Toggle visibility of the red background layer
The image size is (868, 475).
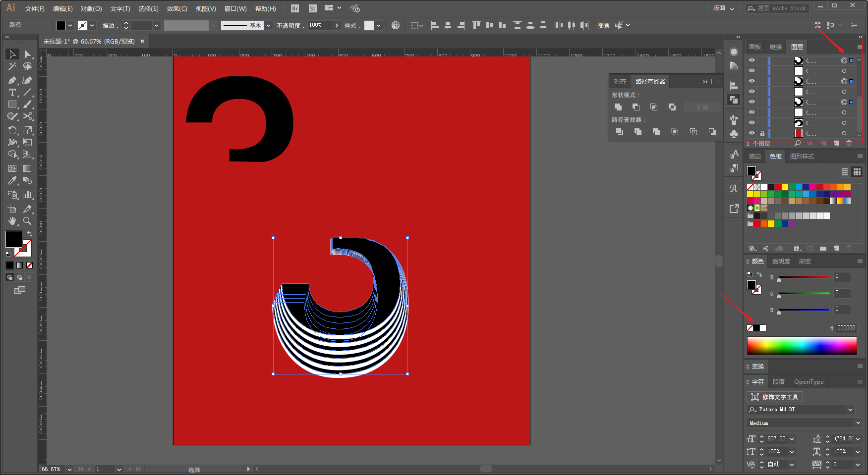752,133
